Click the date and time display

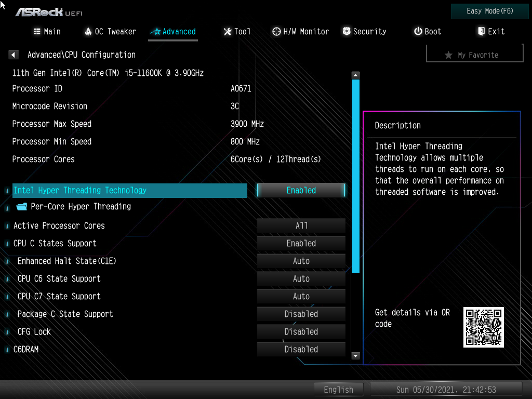[x=446, y=390]
